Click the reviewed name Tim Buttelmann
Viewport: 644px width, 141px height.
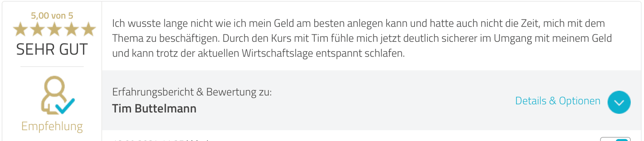[x=154, y=109]
